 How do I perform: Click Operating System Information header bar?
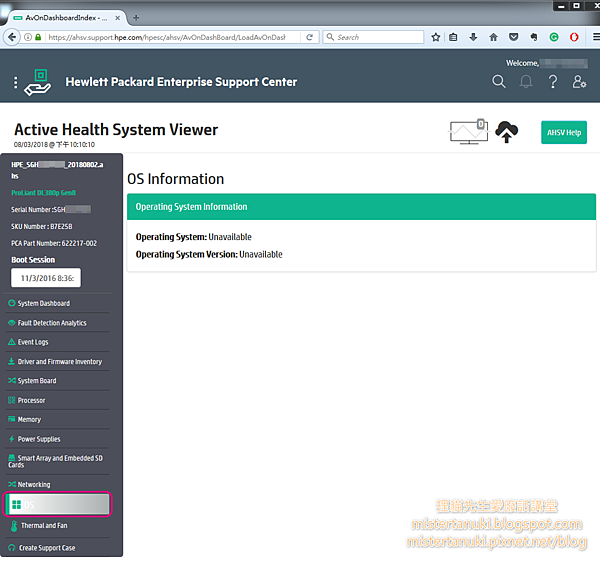click(361, 207)
